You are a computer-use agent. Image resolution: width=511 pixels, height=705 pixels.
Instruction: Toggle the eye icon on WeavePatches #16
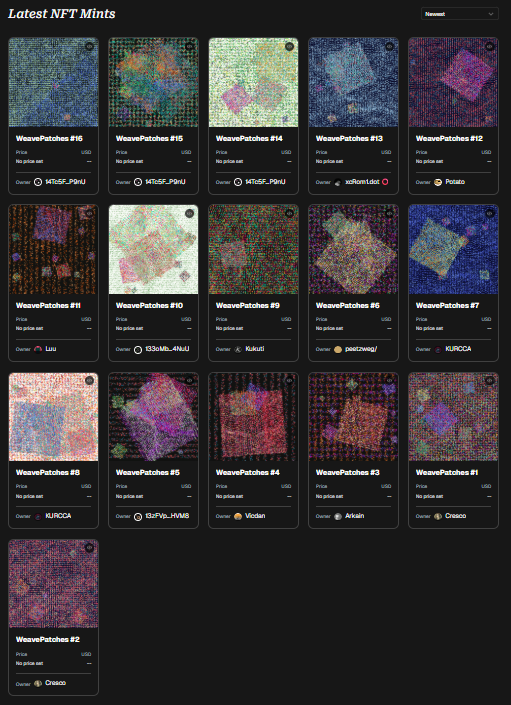point(89,46)
